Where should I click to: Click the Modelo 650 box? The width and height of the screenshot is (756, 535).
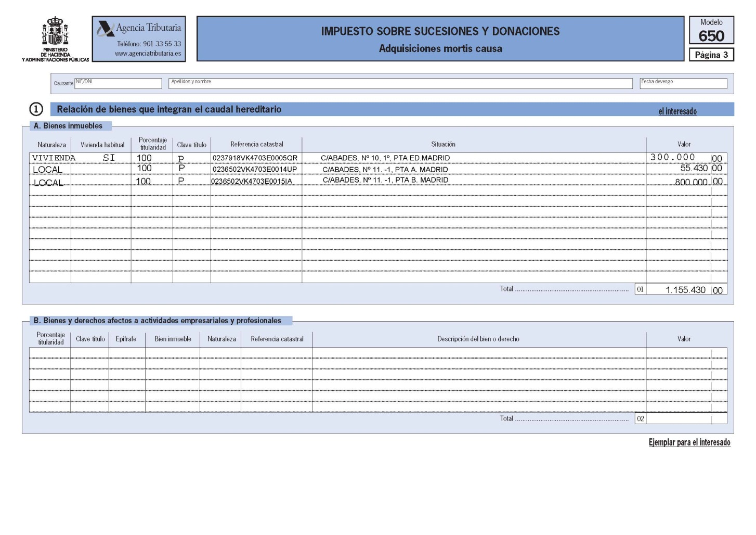click(711, 31)
